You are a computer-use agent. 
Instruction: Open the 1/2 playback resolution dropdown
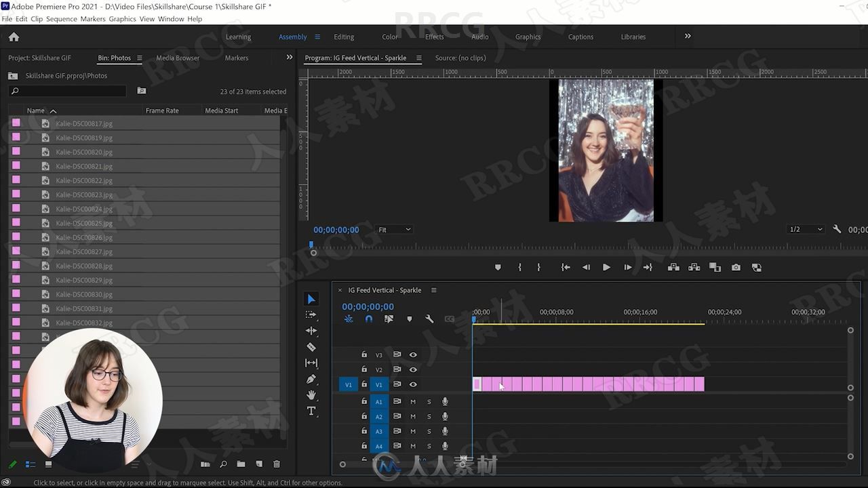806,229
